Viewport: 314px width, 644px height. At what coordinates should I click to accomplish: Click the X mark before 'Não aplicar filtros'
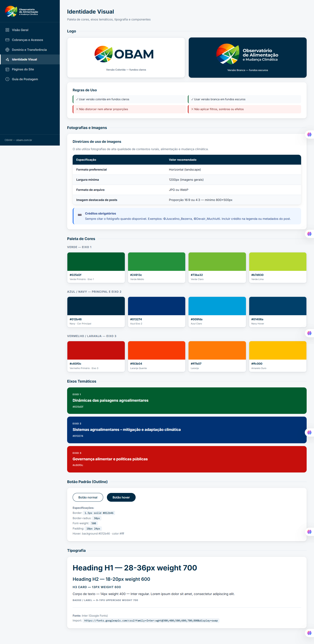tap(192, 109)
